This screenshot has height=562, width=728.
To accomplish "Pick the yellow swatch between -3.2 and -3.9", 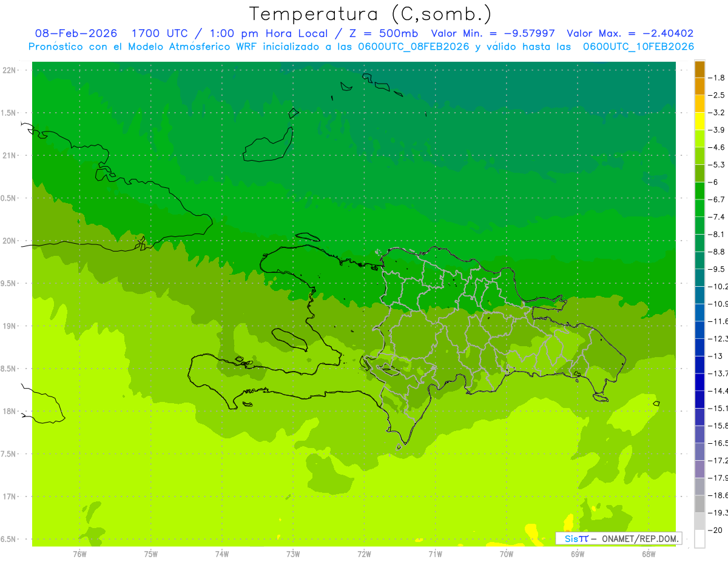I will coord(699,121).
